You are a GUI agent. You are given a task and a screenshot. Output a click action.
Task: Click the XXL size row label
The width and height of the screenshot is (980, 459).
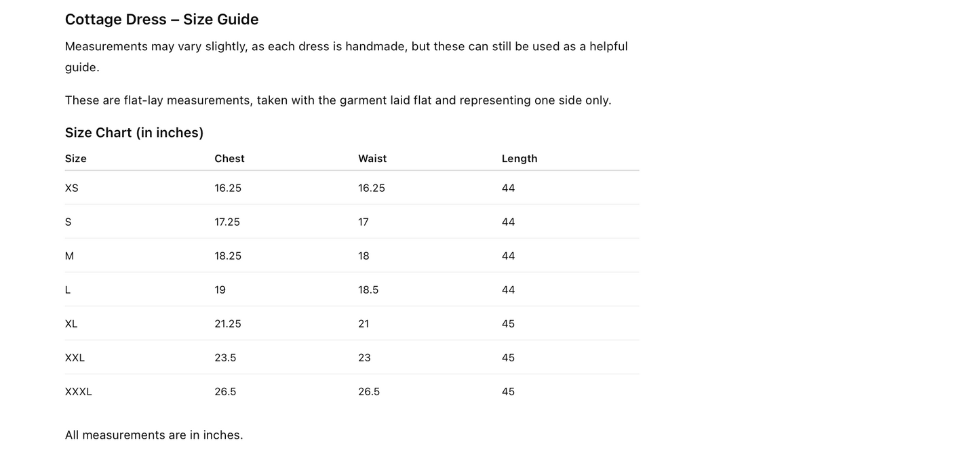coord(75,358)
